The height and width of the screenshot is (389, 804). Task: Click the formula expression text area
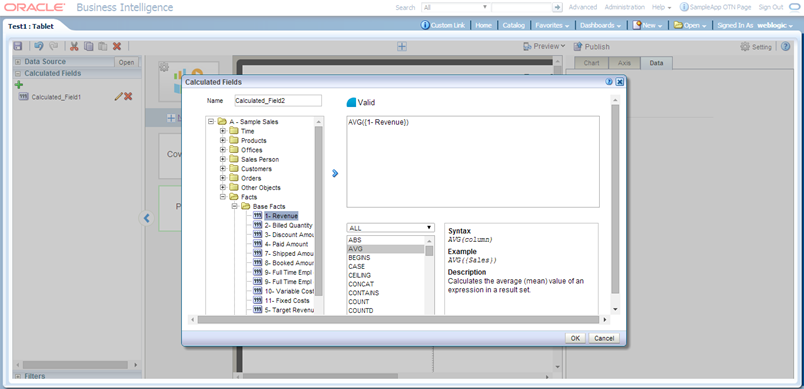(x=473, y=162)
